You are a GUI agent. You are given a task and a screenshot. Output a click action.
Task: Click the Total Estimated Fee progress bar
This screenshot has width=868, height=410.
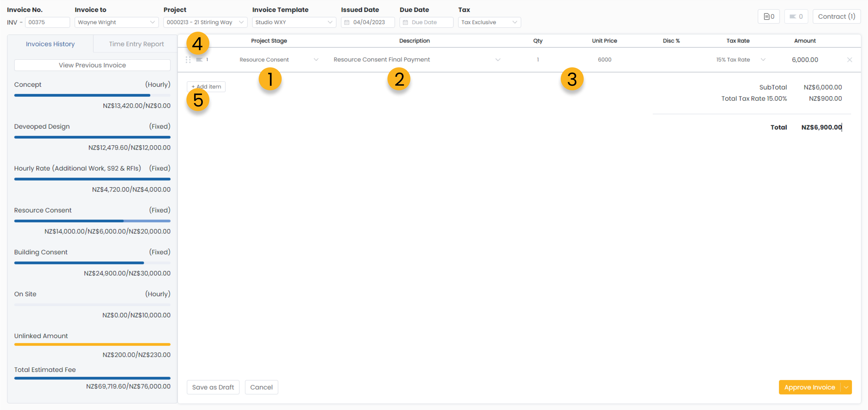pyautogui.click(x=92, y=378)
